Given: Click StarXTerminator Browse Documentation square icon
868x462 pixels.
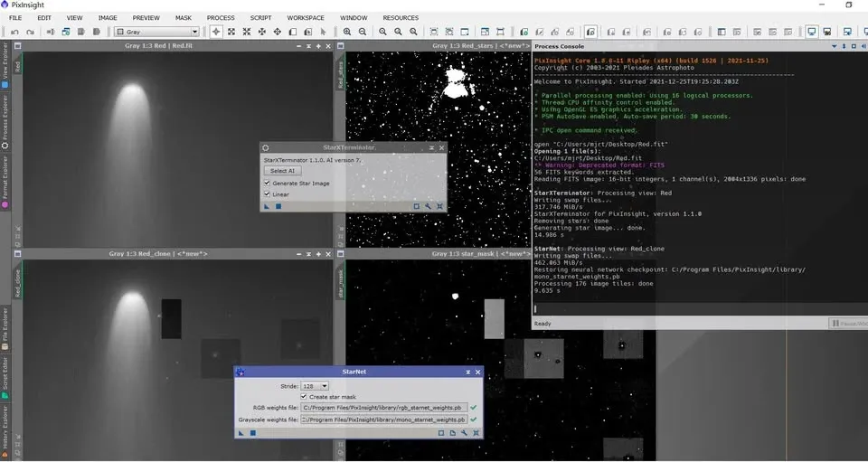Looking at the screenshot, I should pos(416,206).
